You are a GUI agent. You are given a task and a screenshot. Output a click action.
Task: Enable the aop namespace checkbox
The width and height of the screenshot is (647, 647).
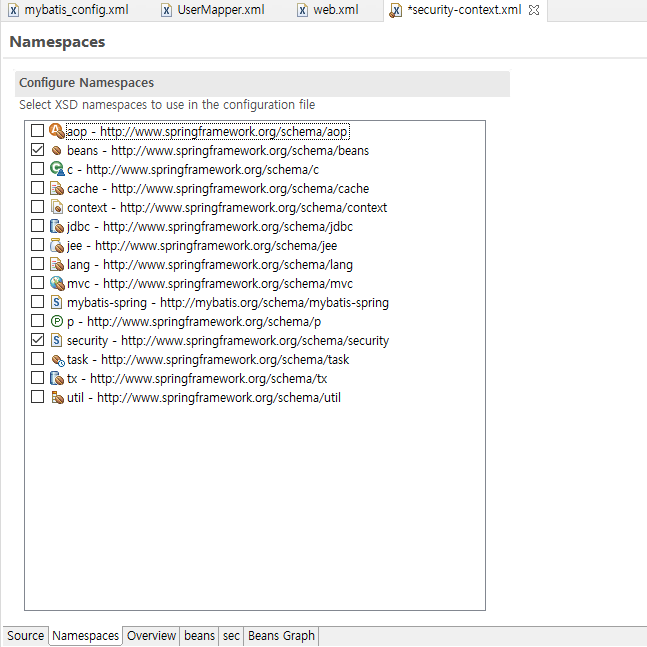tap(37, 131)
